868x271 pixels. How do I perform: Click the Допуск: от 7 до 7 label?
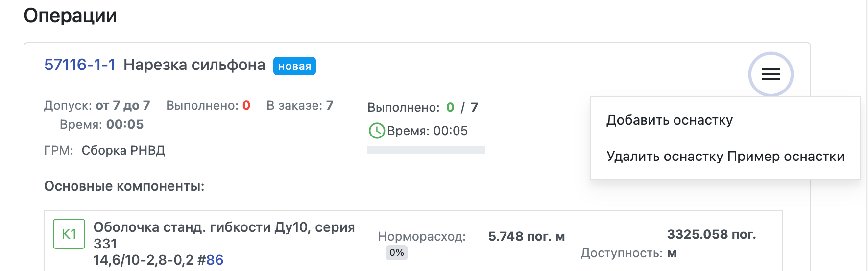pos(97,105)
